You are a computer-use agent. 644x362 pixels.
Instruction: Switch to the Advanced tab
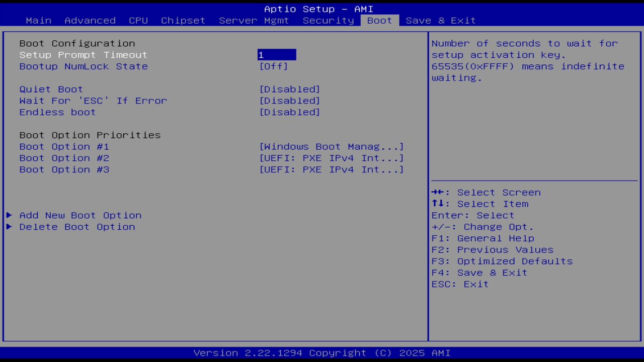click(90, 20)
